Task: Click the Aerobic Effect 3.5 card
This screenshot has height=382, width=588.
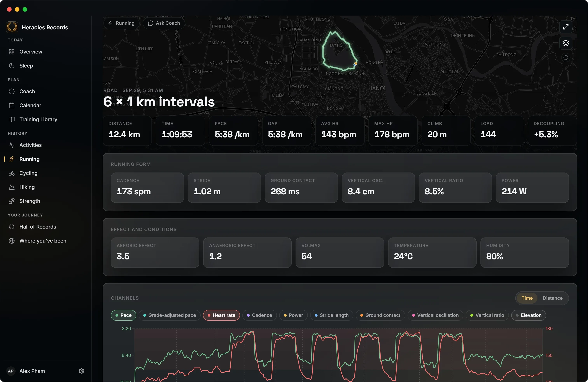Action: pyautogui.click(x=155, y=253)
